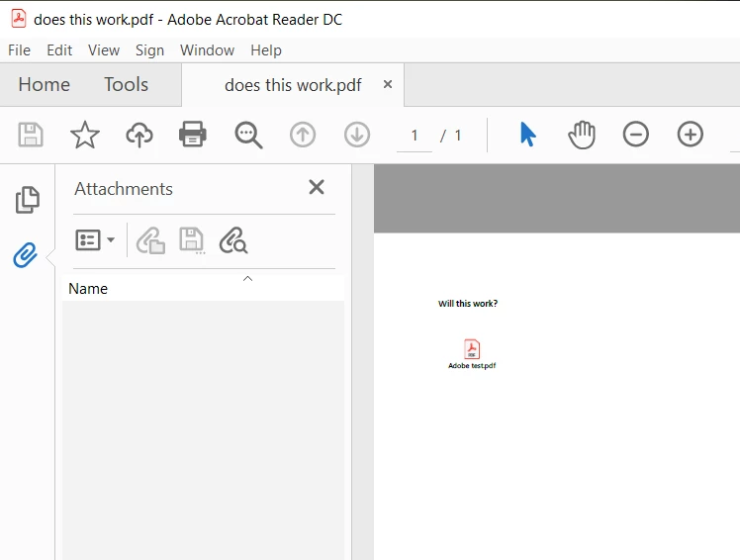
Task: Zoom out with the minus icon
Action: pyautogui.click(x=636, y=135)
